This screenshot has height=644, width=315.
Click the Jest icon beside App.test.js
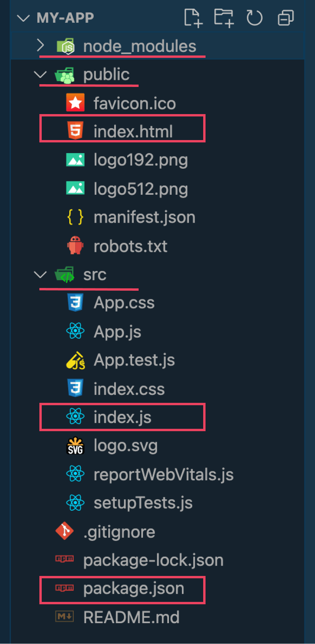76,360
